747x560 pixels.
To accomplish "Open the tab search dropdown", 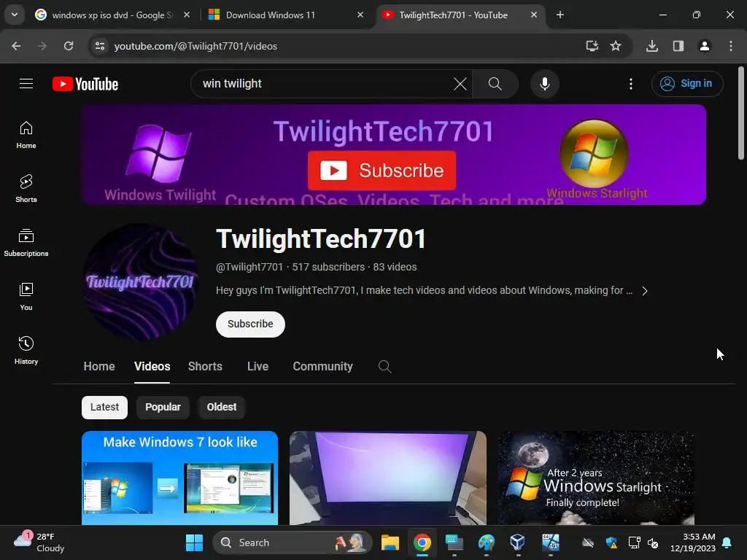I will [15, 15].
